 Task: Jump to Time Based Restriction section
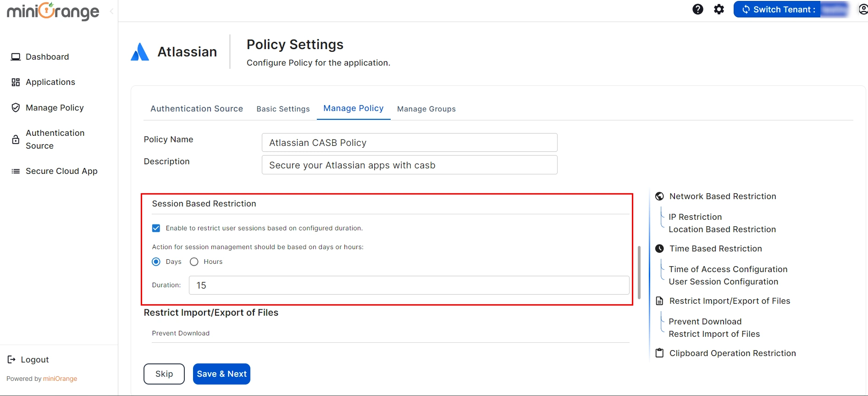coord(716,249)
